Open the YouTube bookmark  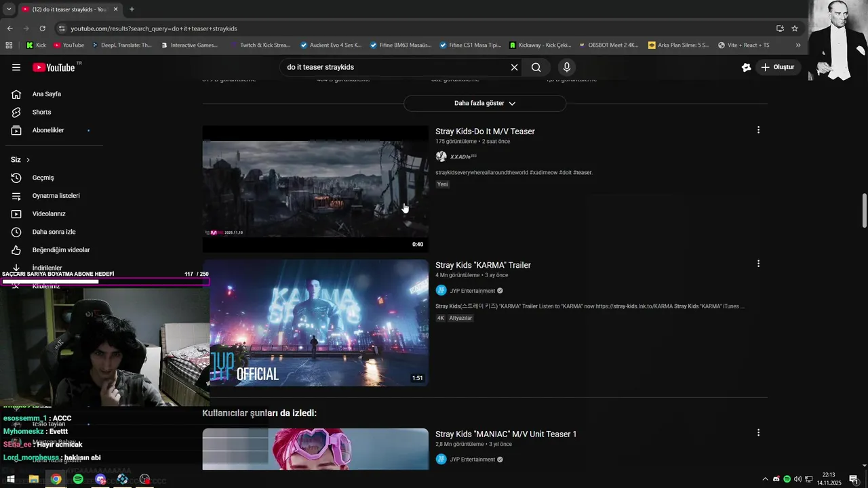[68, 45]
